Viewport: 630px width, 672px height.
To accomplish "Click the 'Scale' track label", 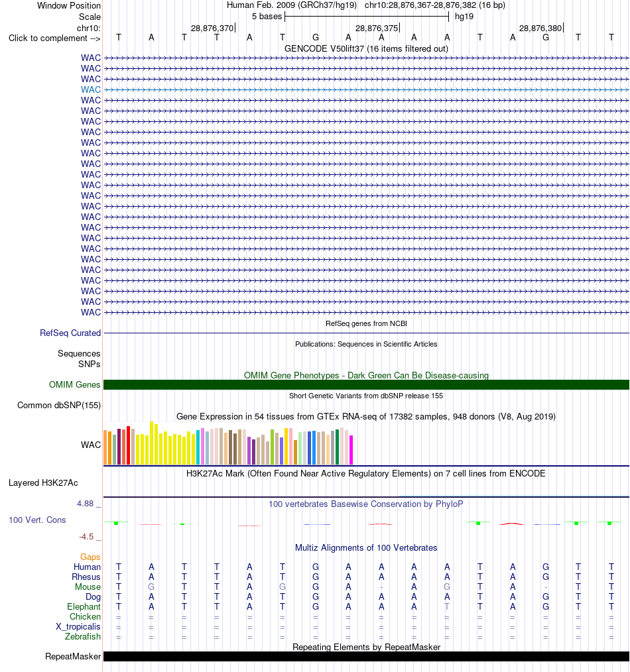I will tap(90, 17).
